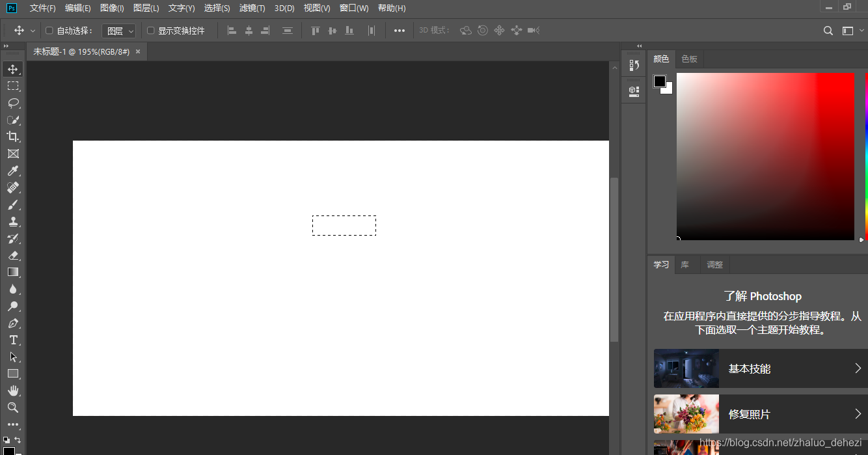Select the Gradient tool
The width and height of the screenshot is (868, 455).
[13, 272]
